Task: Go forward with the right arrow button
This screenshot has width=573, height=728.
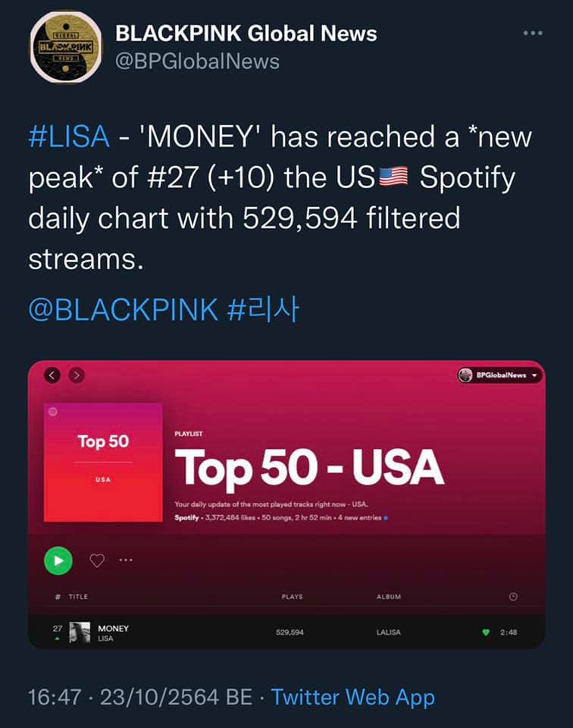Action: point(76,375)
